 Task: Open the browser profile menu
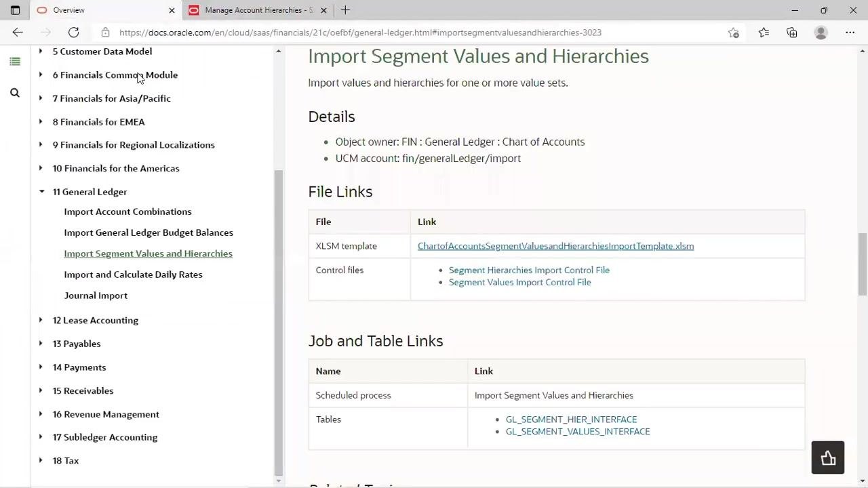(821, 33)
